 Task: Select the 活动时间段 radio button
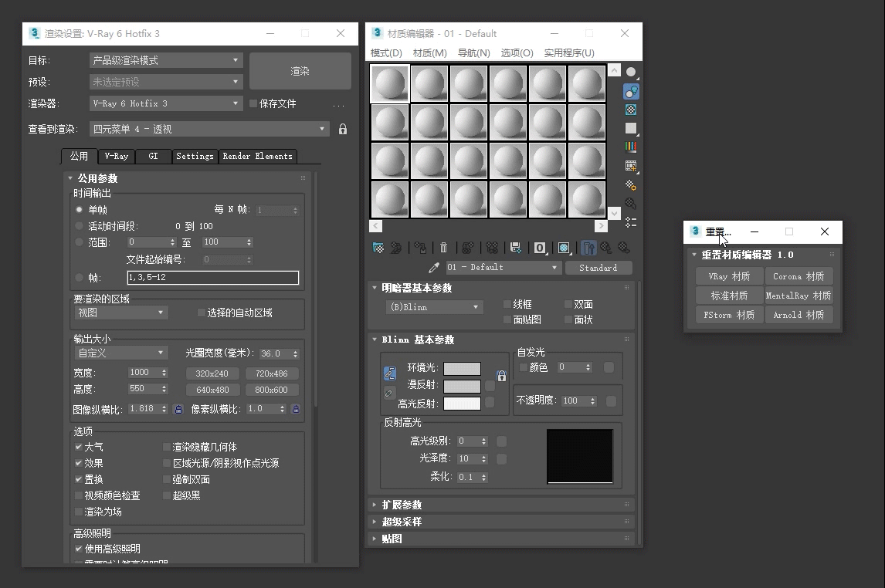click(x=79, y=226)
